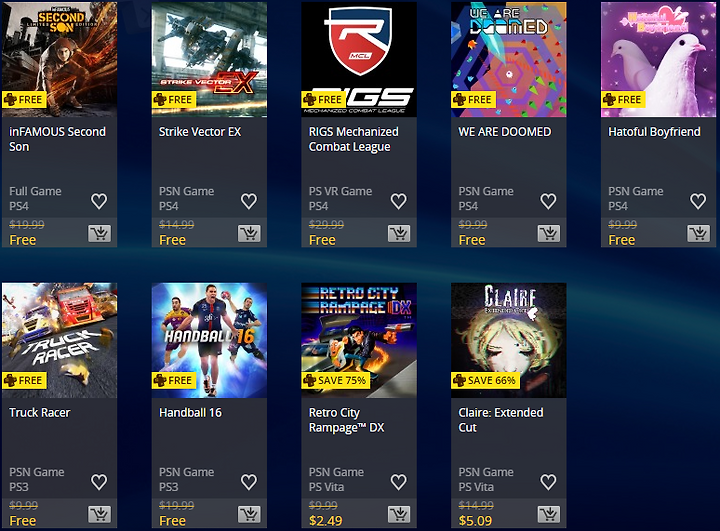Add Hatoful Boyfriend to cart
720x531 pixels.
pos(698,233)
